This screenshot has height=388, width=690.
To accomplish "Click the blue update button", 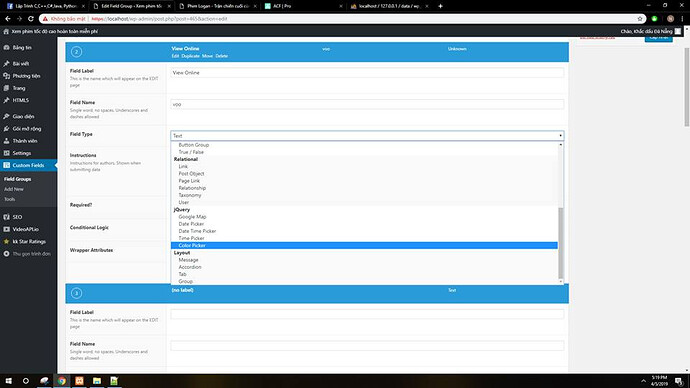I will pyautogui.click(x=658, y=39).
